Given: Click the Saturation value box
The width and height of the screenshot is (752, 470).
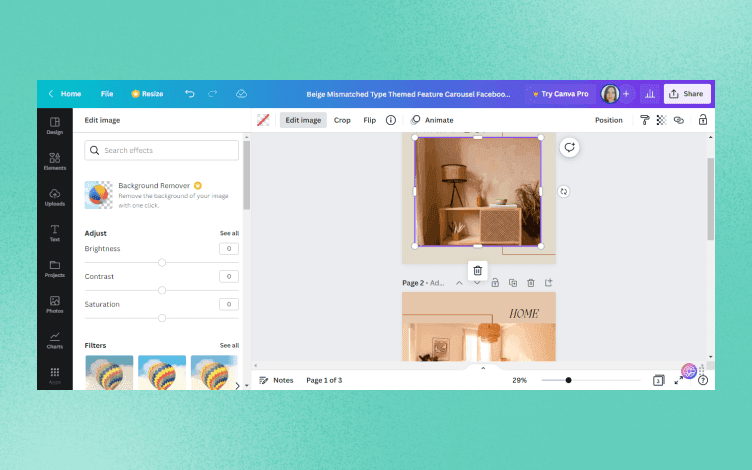Looking at the screenshot, I should pyautogui.click(x=229, y=304).
